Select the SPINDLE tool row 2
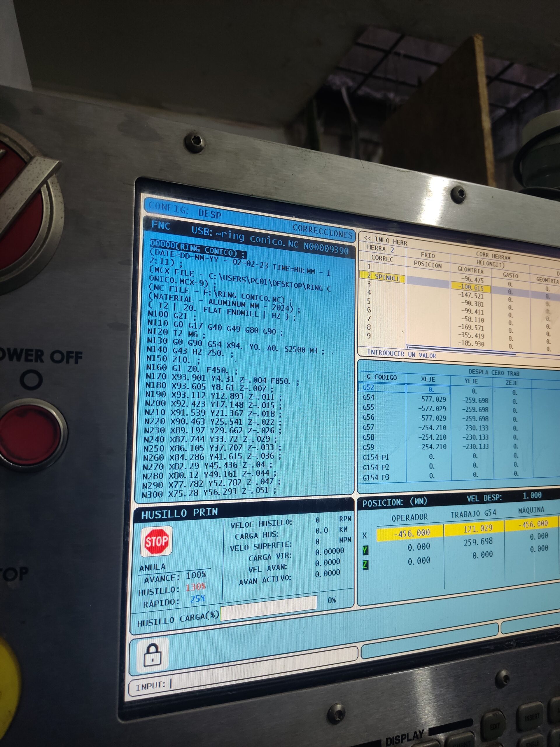Image resolution: width=560 pixels, height=747 pixels. [382, 277]
